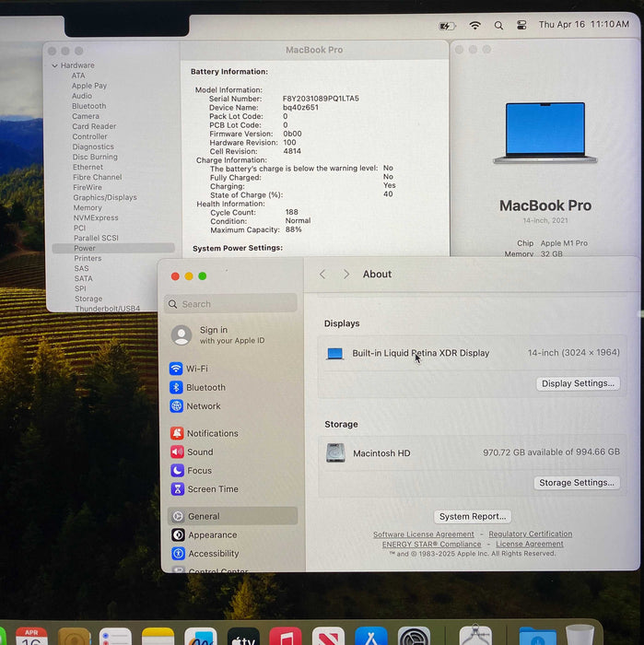Open Regulatory Certification link
This screenshot has height=645, width=644.
(x=531, y=534)
